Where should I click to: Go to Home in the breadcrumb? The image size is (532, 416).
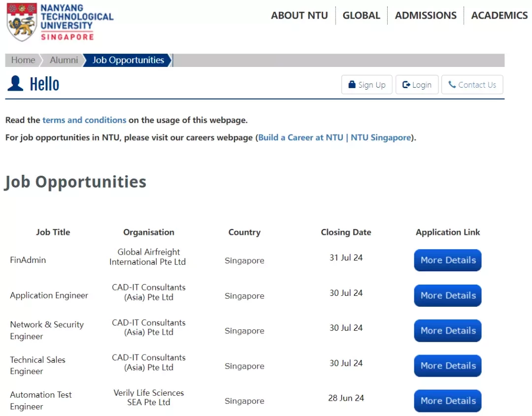[x=23, y=60]
